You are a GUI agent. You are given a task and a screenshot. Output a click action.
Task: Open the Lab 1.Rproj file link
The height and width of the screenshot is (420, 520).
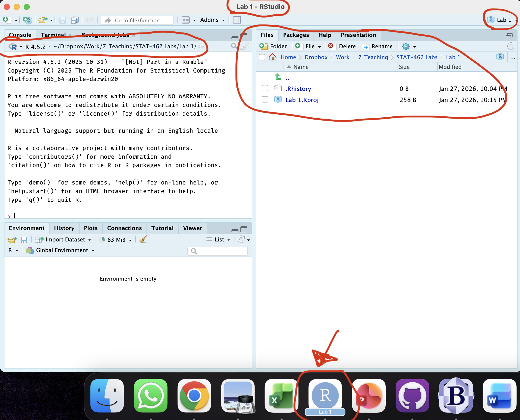[302, 100]
